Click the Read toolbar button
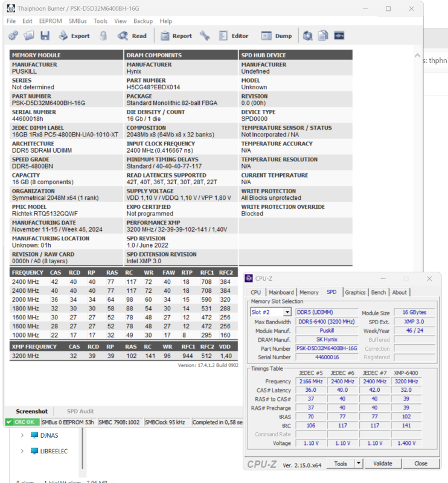The width and height of the screenshot is (448, 483). point(132,36)
